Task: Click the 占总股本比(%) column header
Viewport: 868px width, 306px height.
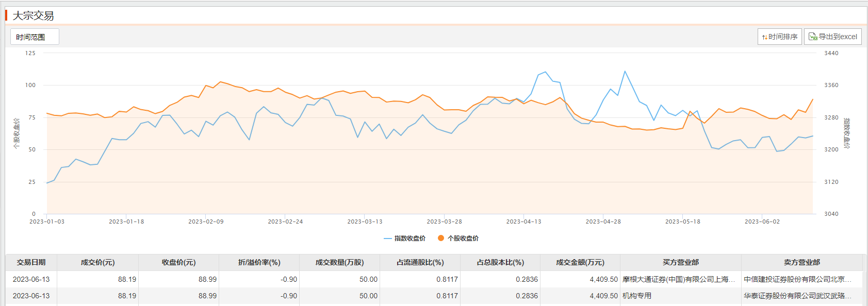Action: (x=500, y=262)
